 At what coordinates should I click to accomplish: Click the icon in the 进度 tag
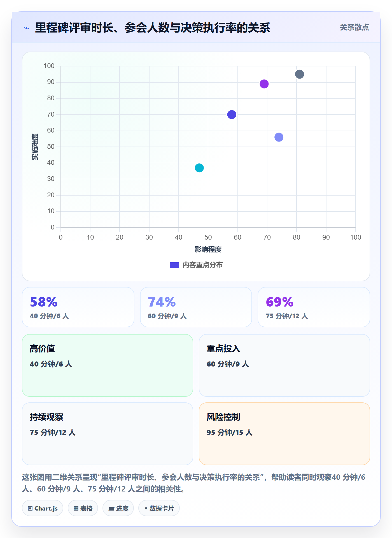click(111, 509)
